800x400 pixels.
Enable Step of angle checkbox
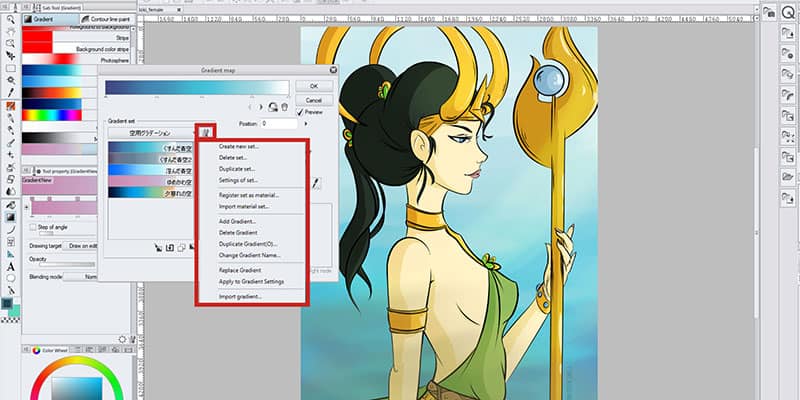(x=33, y=227)
